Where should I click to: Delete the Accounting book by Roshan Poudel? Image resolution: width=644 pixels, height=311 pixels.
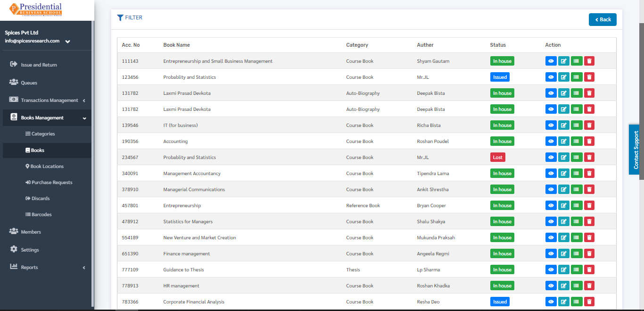(x=589, y=141)
